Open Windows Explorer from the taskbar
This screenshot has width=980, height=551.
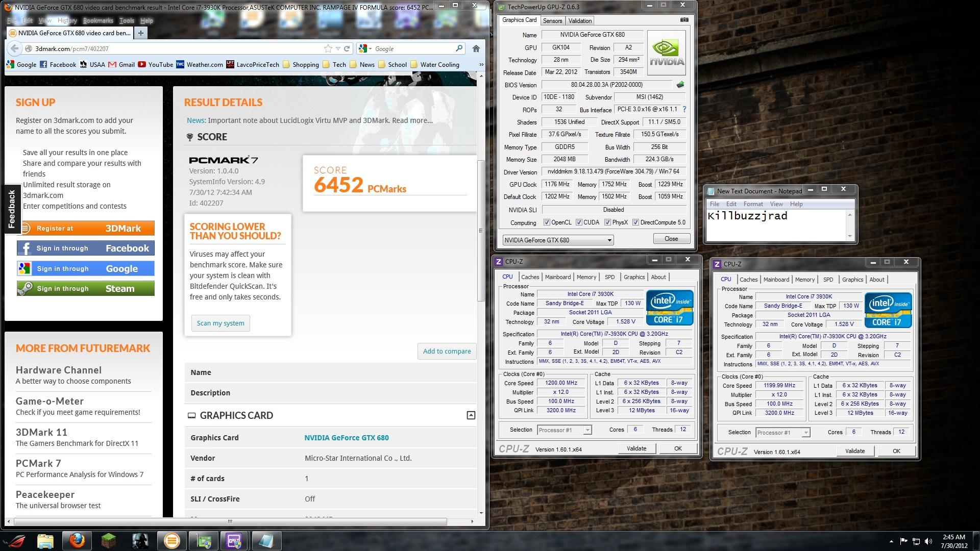point(45,540)
